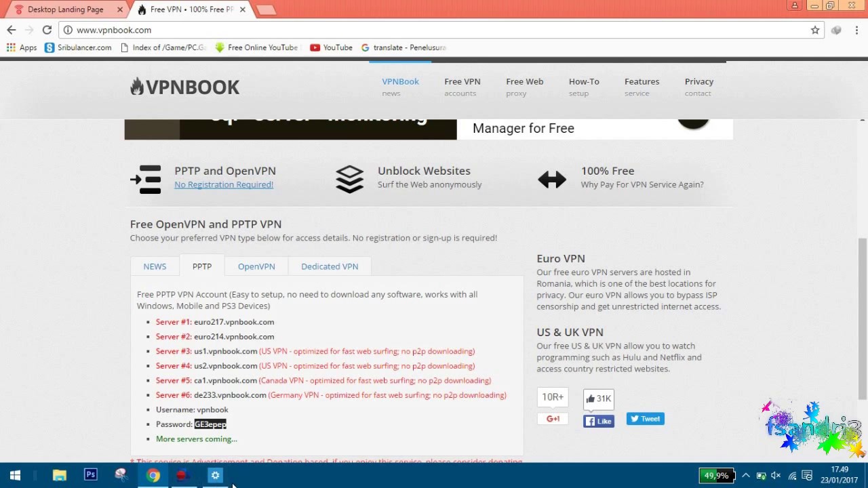Switch to the OpenVPN tab
This screenshot has width=868, height=488.
click(x=256, y=266)
